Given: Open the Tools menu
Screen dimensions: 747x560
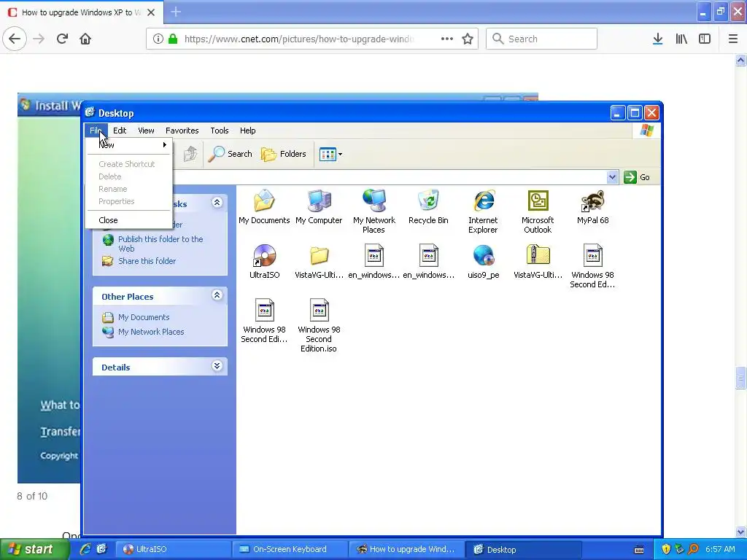Looking at the screenshot, I should tap(219, 131).
